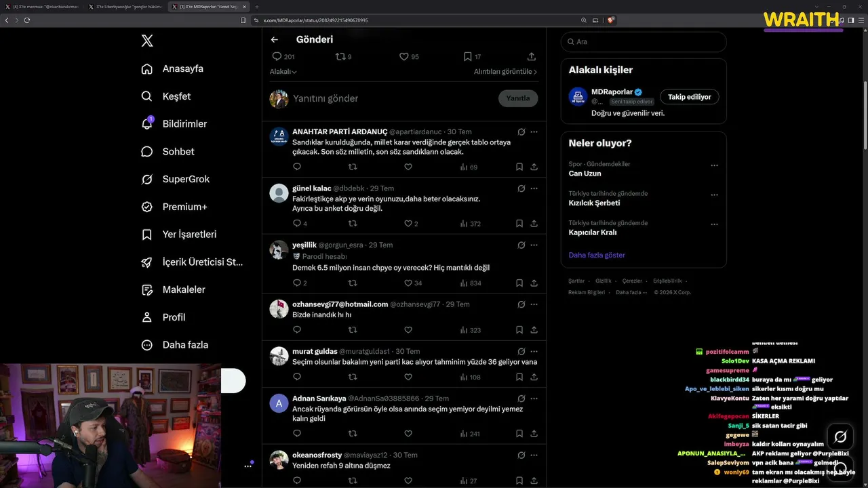The width and height of the screenshot is (868, 488).
Task: Like the main post with 95 likes
Action: tap(409, 57)
